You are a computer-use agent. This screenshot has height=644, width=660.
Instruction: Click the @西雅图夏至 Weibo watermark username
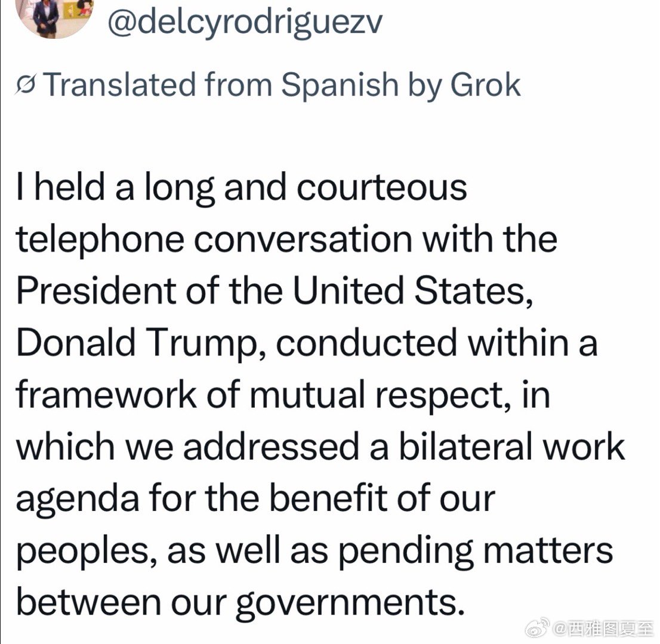[603, 628]
